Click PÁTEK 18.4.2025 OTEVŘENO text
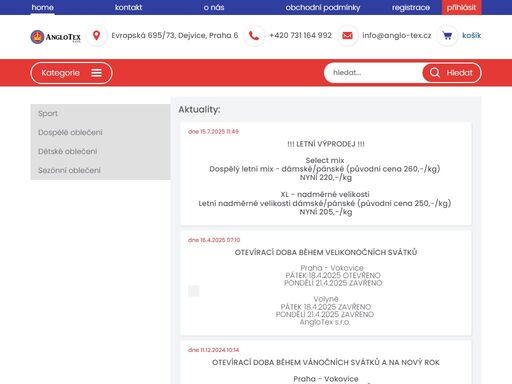 [x=333, y=275]
